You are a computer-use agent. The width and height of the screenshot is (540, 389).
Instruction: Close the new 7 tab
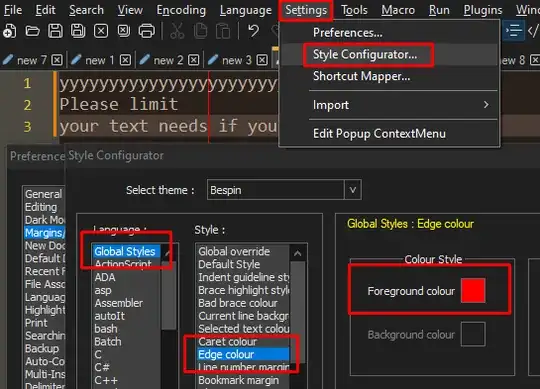coord(57,60)
